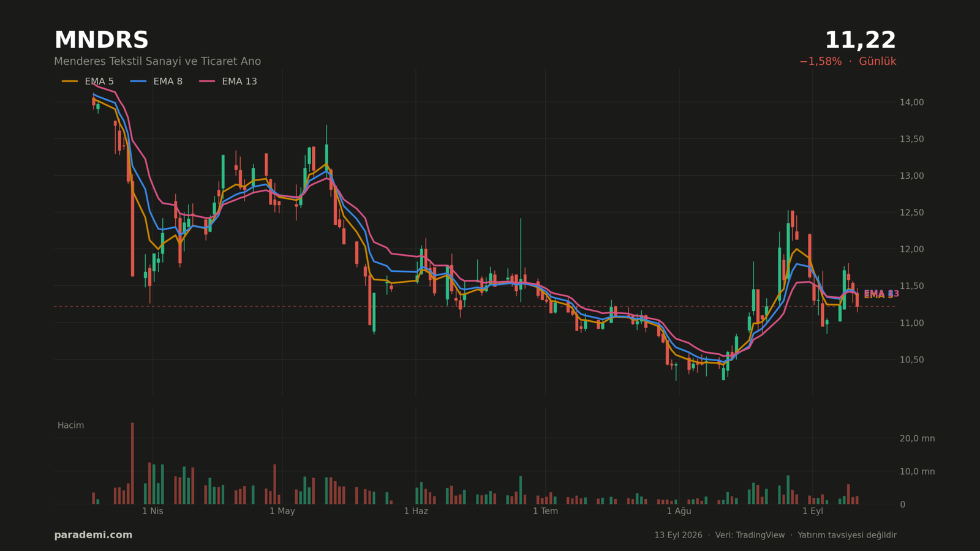
Task: Click the 0 volume axis label
Action: click(x=902, y=504)
